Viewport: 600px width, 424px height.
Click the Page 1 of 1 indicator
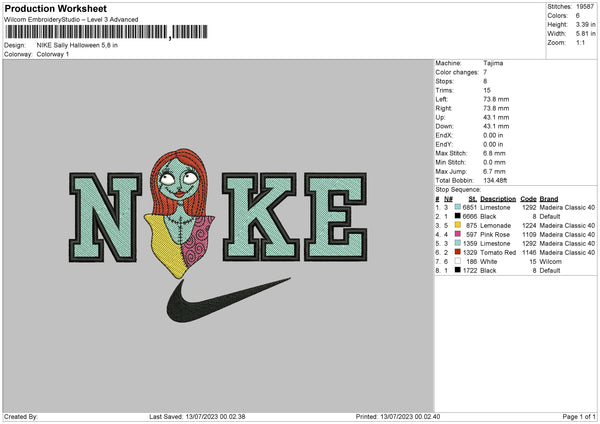pyautogui.click(x=579, y=416)
